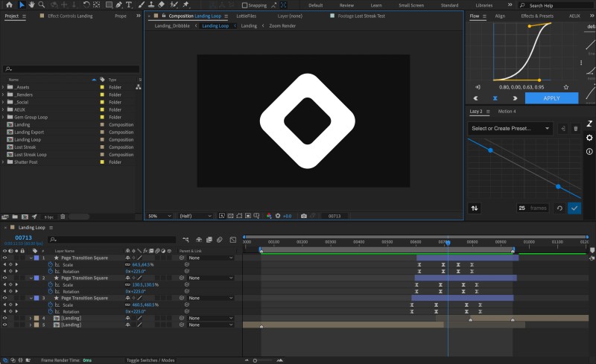Image resolution: width=596 pixels, height=364 pixels.
Task: Open Zoom Render in composition navigator
Action: (x=282, y=26)
